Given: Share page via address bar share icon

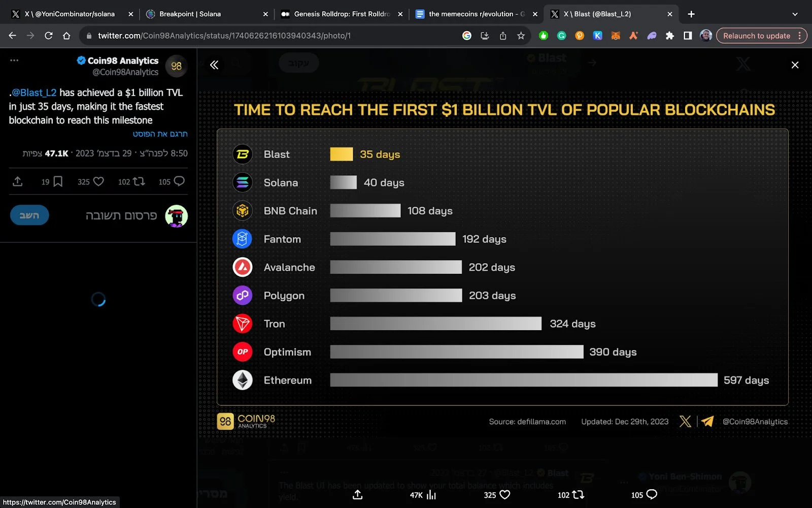Looking at the screenshot, I should coord(503,36).
